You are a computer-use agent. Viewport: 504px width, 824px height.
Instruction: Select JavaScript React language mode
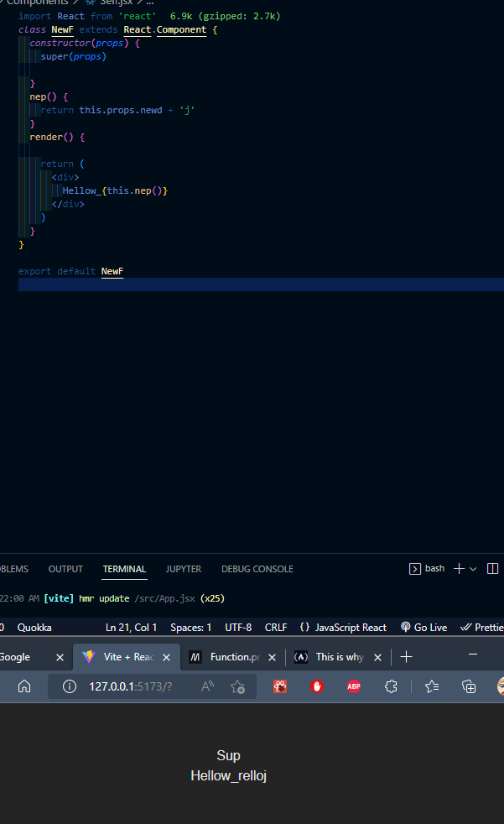(x=351, y=628)
